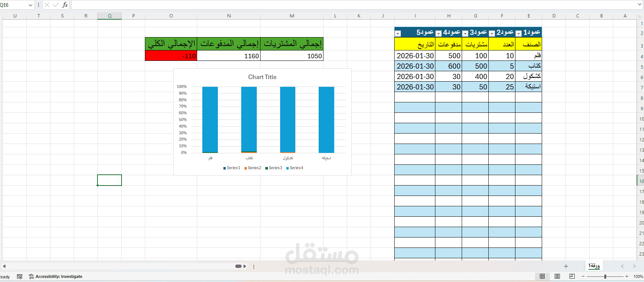Click the horizontal scrollbar thumb
Viewport: 644px width, 282px height.
click(238, 266)
